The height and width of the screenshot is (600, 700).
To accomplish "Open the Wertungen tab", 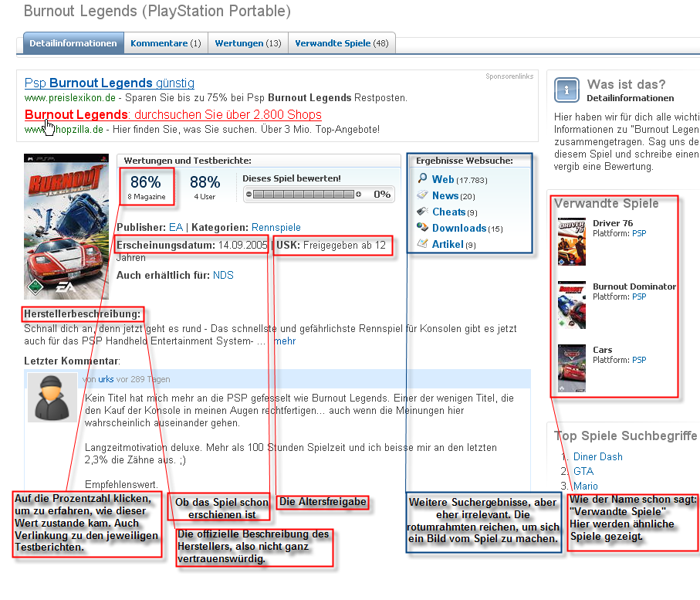I will click(x=248, y=43).
